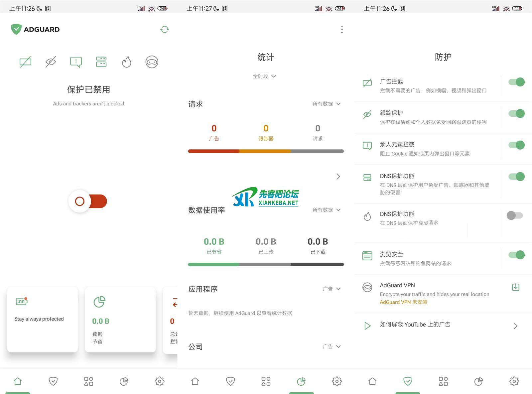Tap the ad blocking icon on home screen

click(x=26, y=62)
